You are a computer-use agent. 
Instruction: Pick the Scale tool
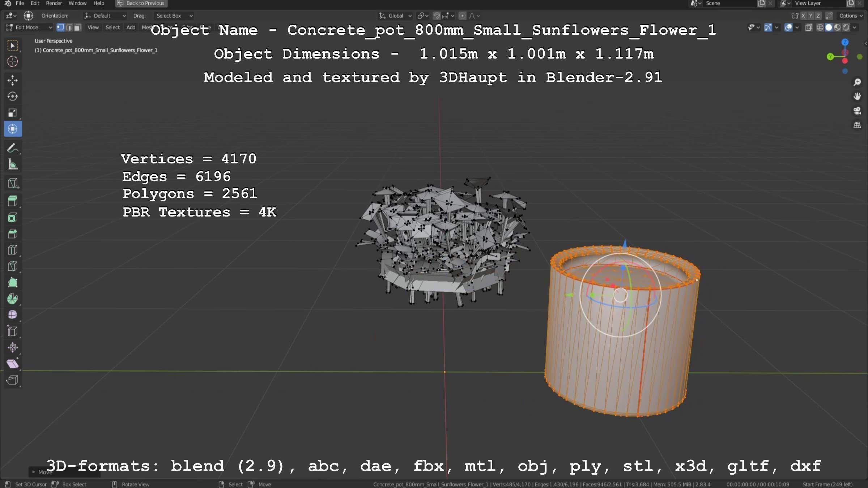point(13,113)
